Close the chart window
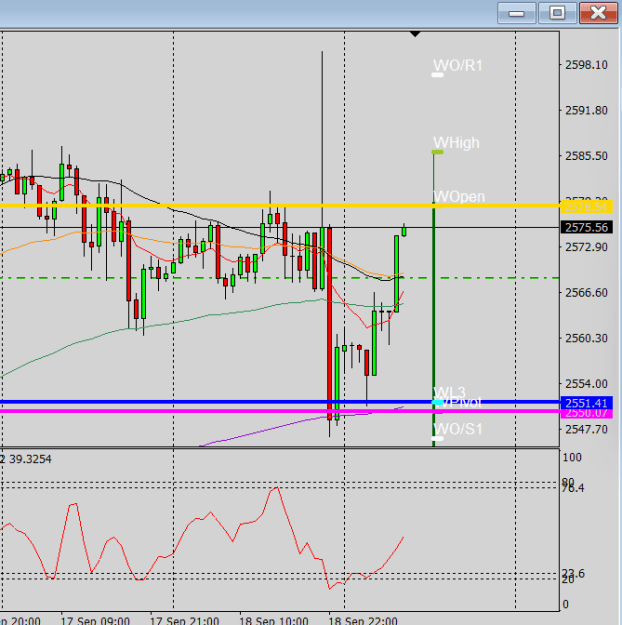Screen dimensions: 622x625 [598, 14]
